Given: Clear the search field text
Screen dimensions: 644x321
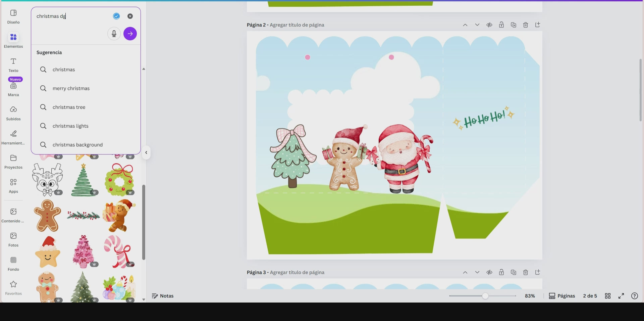Looking at the screenshot, I should [x=130, y=16].
